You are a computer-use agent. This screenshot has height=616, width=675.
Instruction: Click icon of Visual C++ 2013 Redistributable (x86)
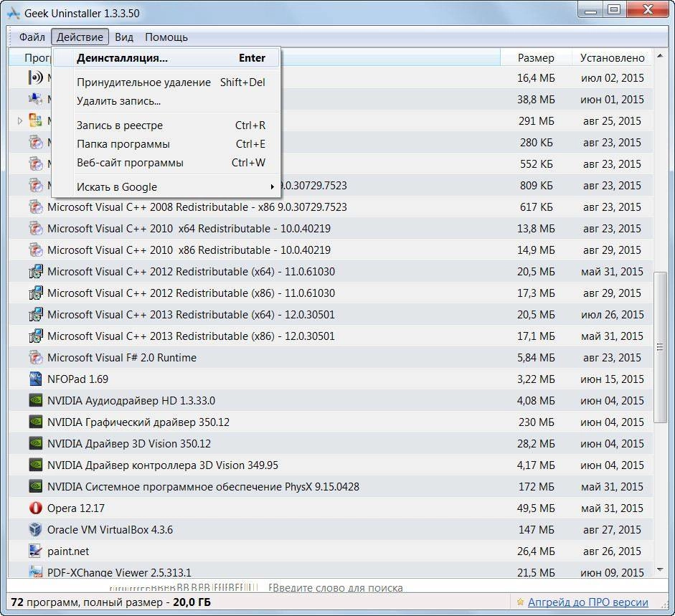35,336
